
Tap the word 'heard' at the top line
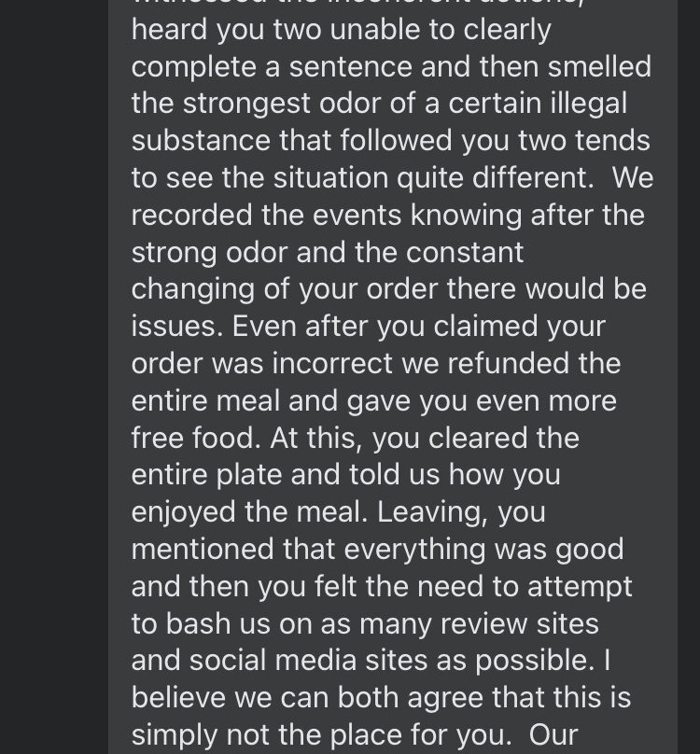point(169,30)
